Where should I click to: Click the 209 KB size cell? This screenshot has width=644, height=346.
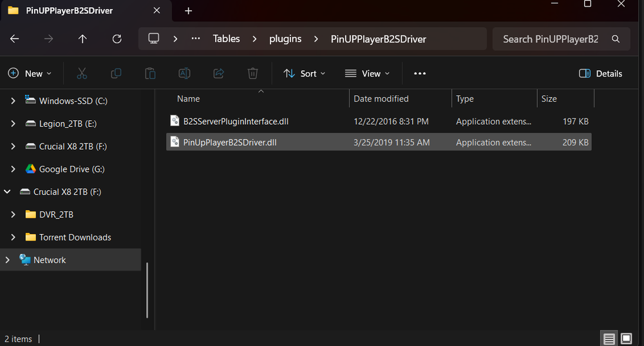coord(575,142)
